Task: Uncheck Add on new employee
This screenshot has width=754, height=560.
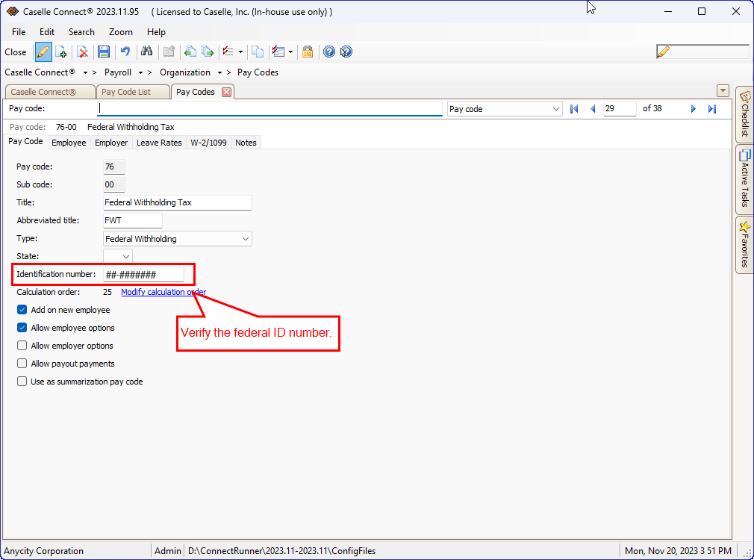Action: pyautogui.click(x=22, y=309)
